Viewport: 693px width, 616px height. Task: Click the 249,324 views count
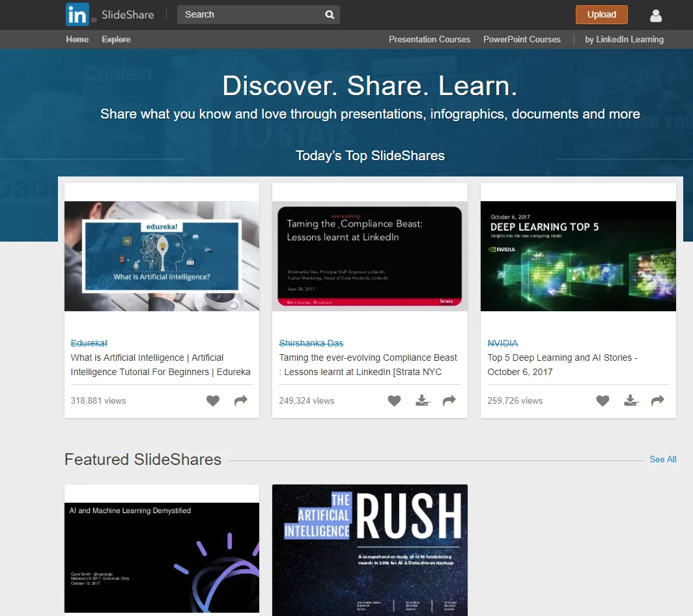(306, 401)
